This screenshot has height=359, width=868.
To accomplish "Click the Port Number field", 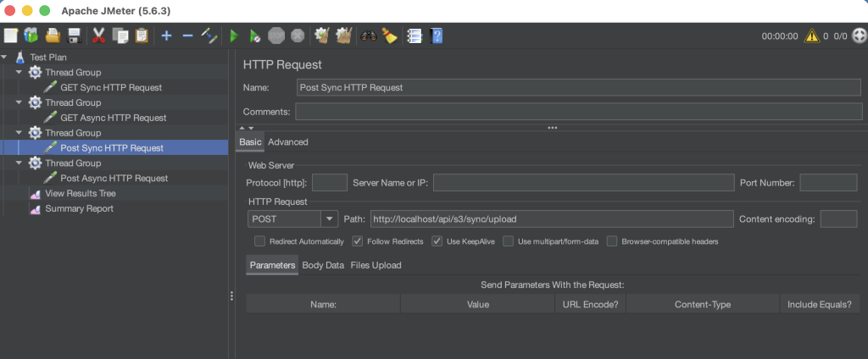I will click(x=829, y=183).
